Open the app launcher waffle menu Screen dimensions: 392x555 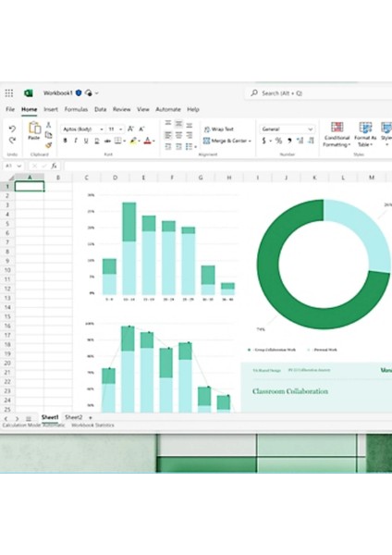point(9,93)
